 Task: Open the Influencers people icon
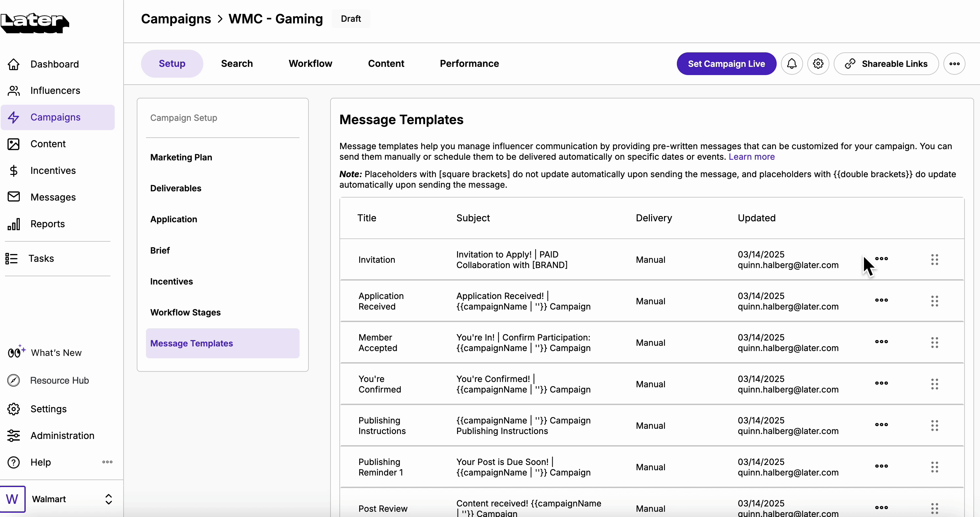14,91
